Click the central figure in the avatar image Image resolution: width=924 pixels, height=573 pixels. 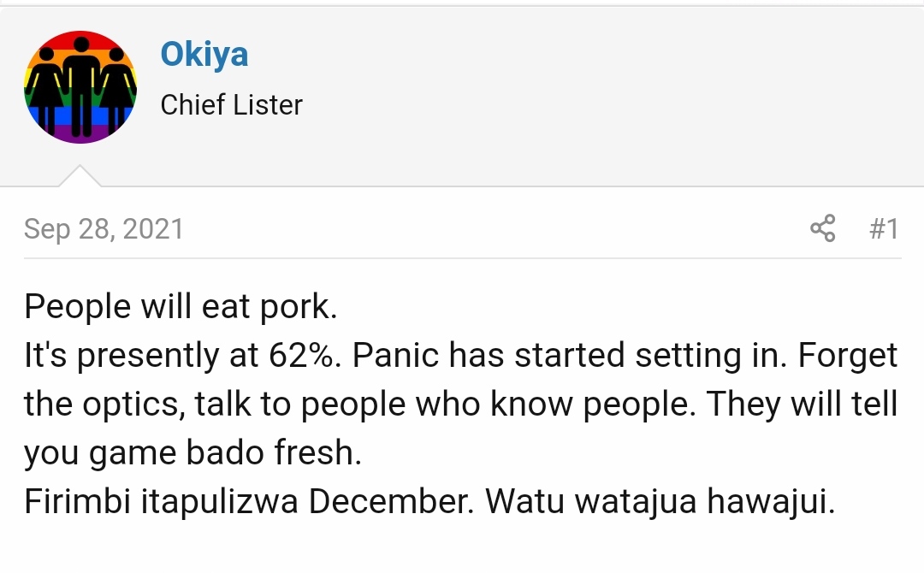pos(81,87)
